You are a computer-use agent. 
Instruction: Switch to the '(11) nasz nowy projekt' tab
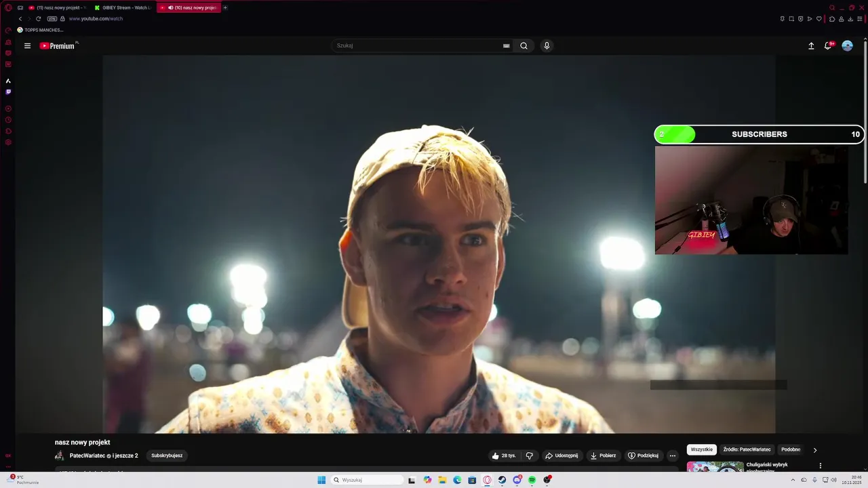click(x=56, y=7)
